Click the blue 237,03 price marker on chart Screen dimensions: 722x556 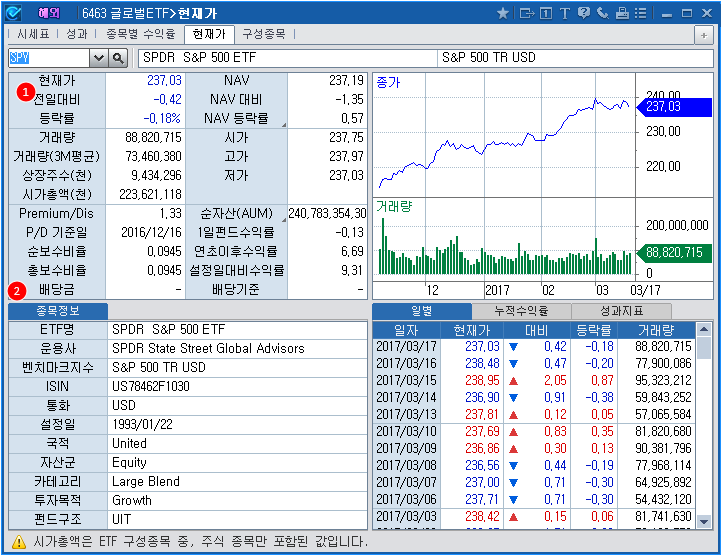tap(674, 107)
